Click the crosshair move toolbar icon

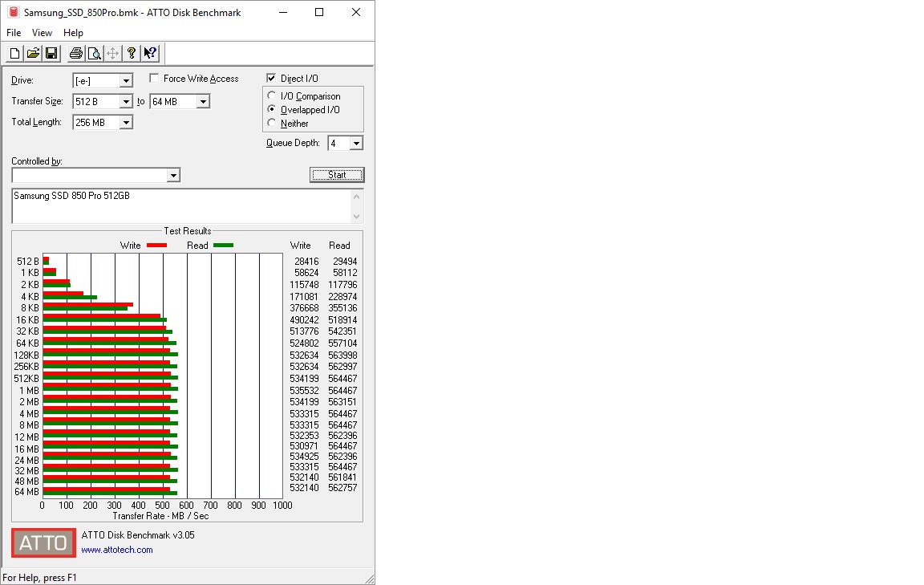pos(113,54)
